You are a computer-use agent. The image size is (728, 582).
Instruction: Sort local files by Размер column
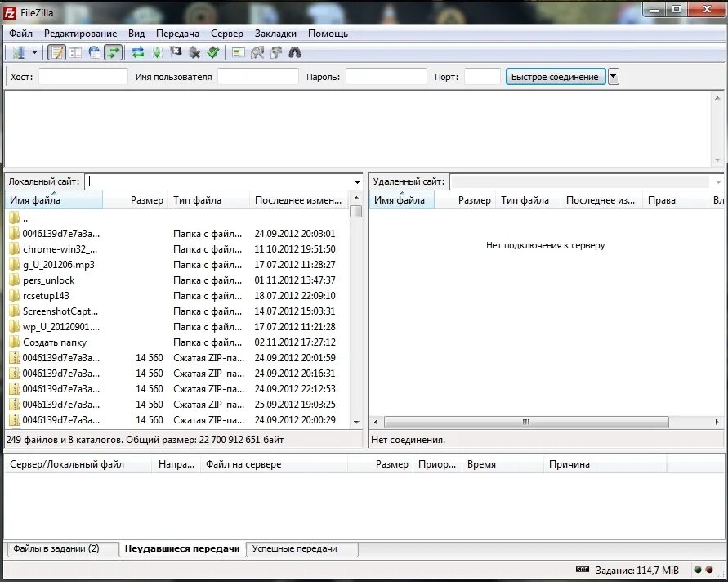[x=135, y=200]
